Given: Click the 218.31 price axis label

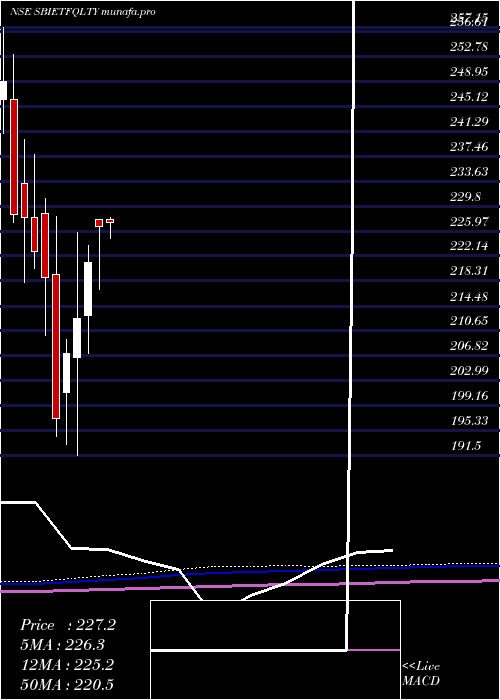Looking at the screenshot, I should [x=469, y=271].
